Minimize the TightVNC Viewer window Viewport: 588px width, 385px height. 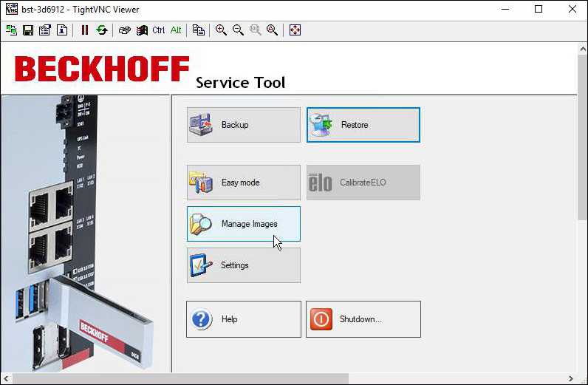click(505, 9)
